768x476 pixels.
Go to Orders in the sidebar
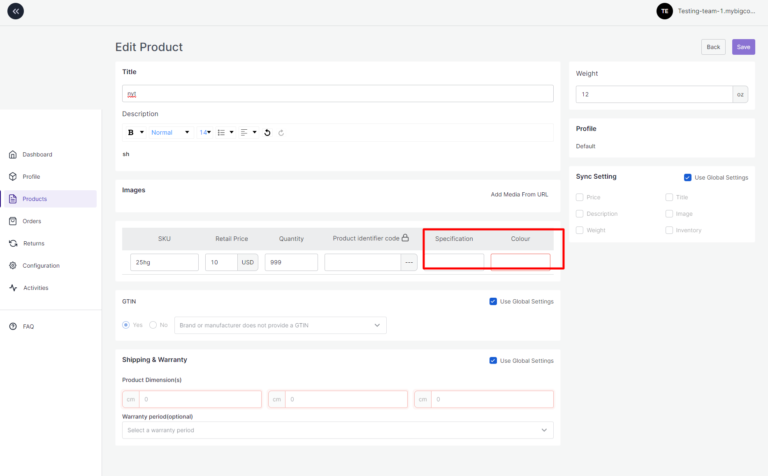tap(31, 221)
